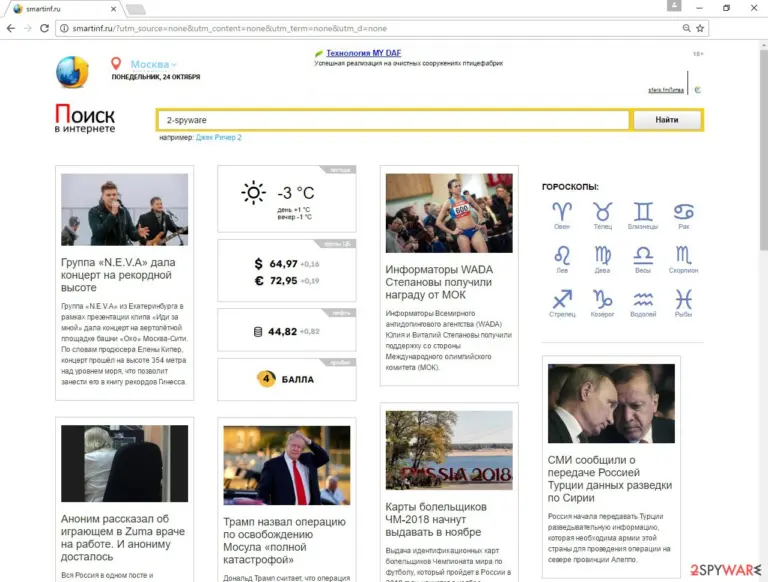Open the Trump news article thumbnail
This screenshot has height=582, width=768.
287,465
